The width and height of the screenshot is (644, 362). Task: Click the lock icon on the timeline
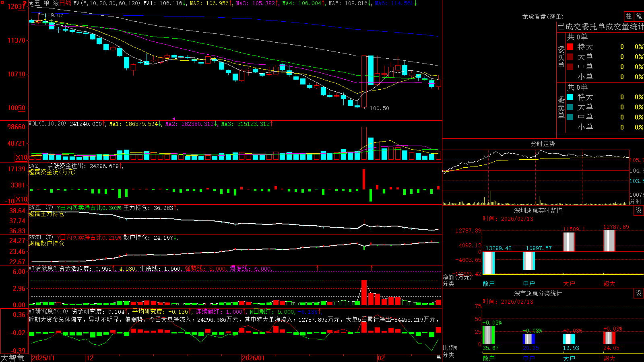(x=438, y=357)
